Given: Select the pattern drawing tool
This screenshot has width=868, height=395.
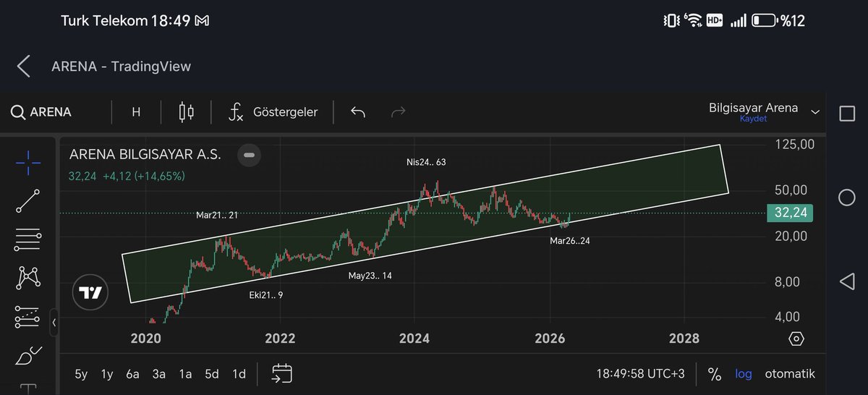Looking at the screenshot, I should [x=27, y=278].
